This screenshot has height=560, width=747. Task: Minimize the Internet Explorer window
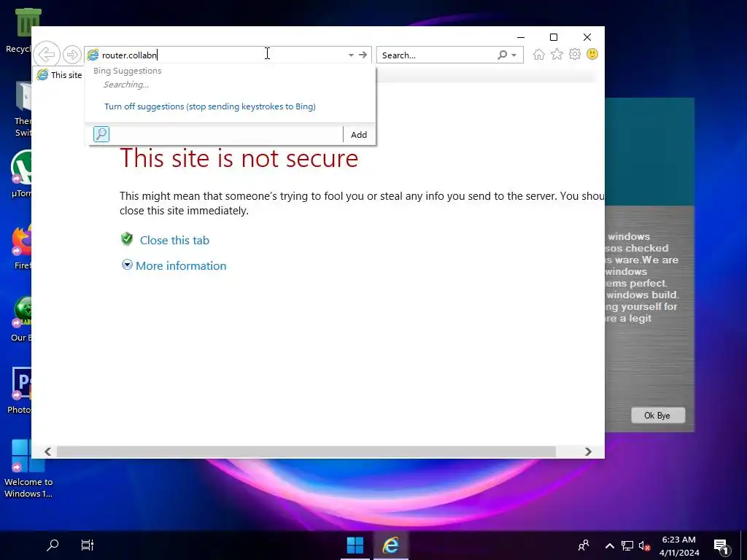(x=521, y=37)
